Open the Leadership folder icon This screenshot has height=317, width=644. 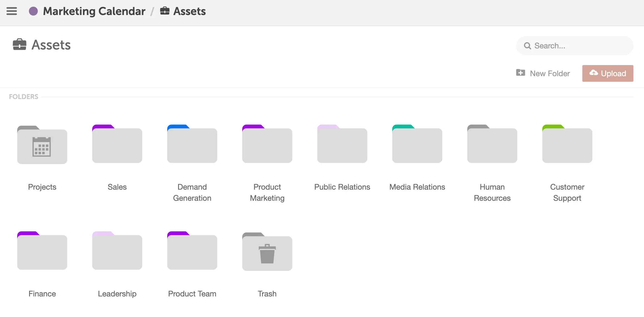click(117, 251)
